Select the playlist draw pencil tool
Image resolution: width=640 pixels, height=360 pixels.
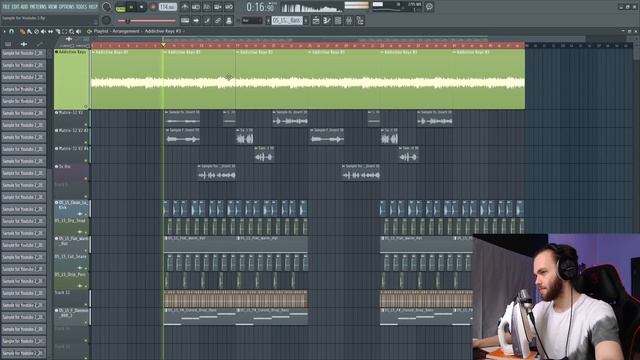click(x=22, y=31)
